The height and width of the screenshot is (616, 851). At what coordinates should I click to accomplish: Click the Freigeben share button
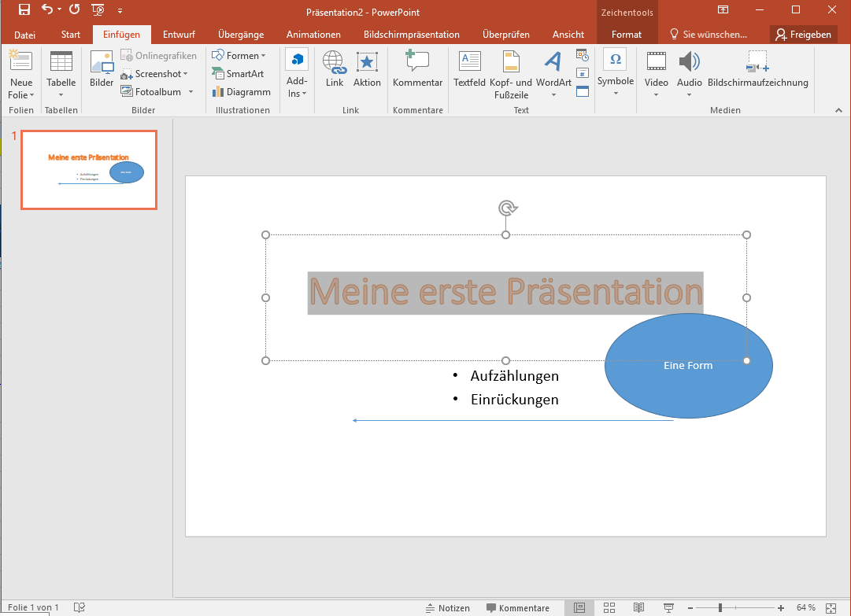[803, 35]
